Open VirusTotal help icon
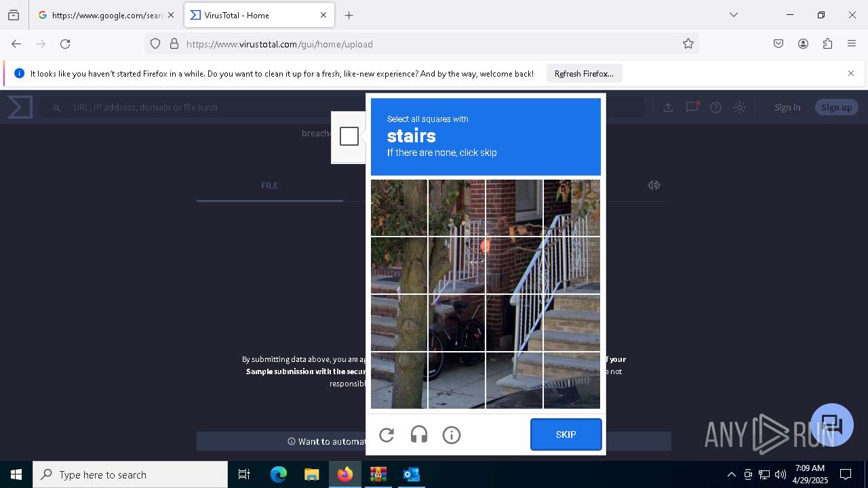Screen dimensions: 868x488 pyautogui.click(x=715, y=107)
